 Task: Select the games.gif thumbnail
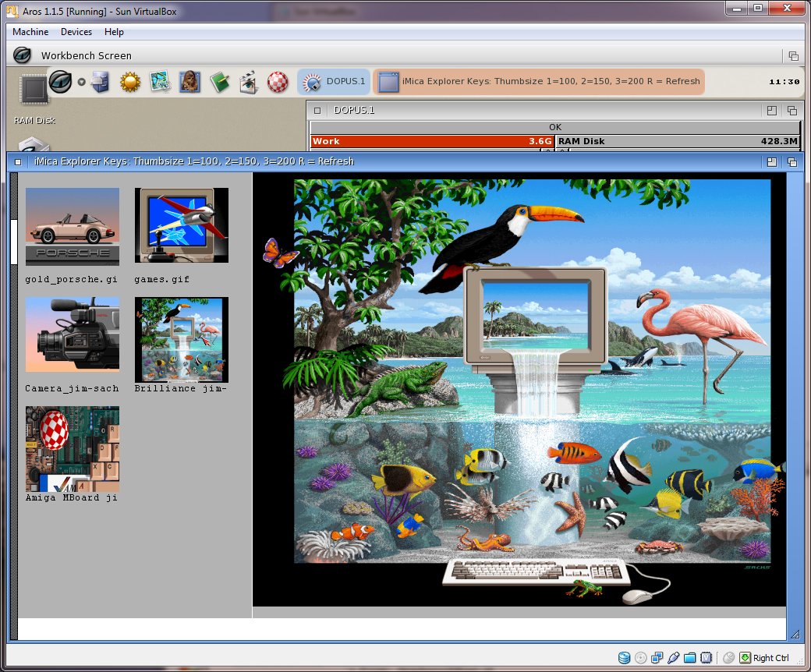pyautogui.click(x=182, y=226)
